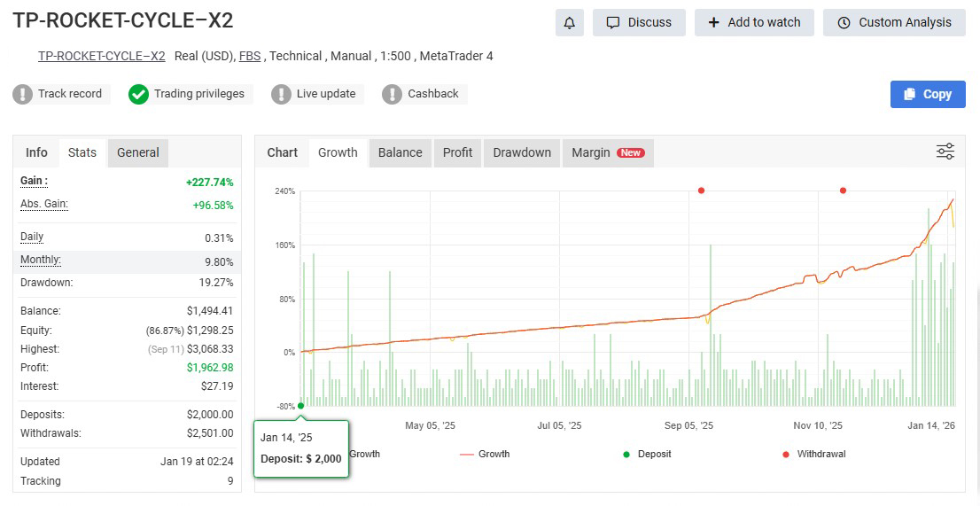Click the Jan 14, '26 axis label
The width and height of the screenshot is (980, 506).
(x=931, y=425)
